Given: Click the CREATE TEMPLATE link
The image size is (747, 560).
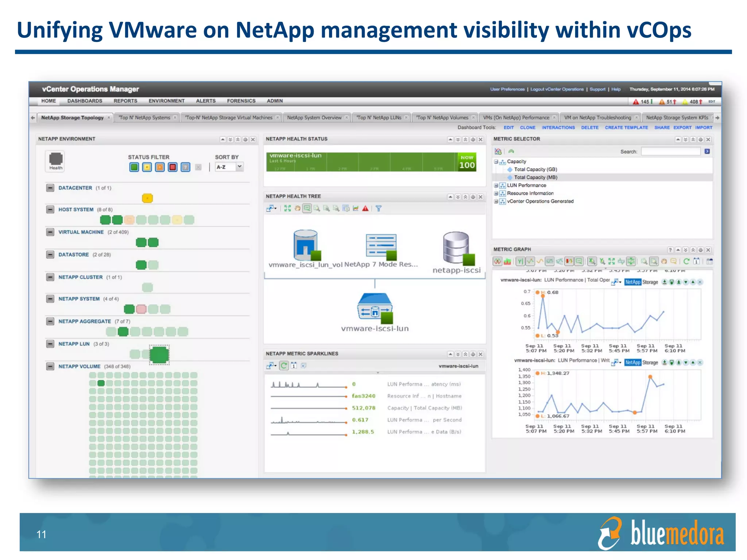Looking at the screenshot, I should (x=626, y=128).
